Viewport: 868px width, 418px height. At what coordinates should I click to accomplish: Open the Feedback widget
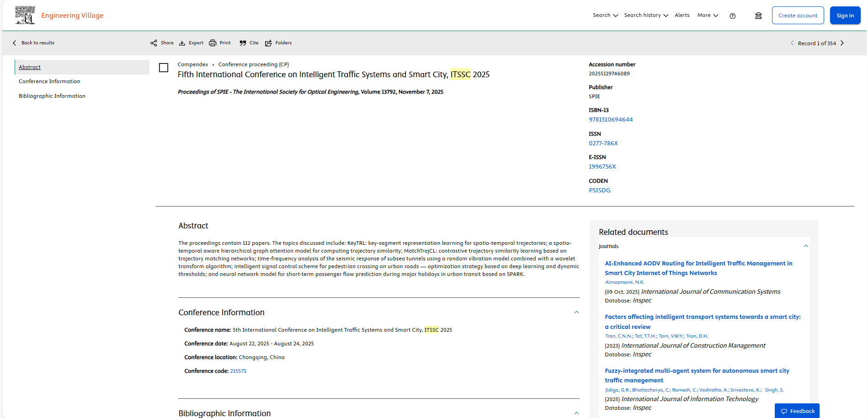tap(797, 411)
